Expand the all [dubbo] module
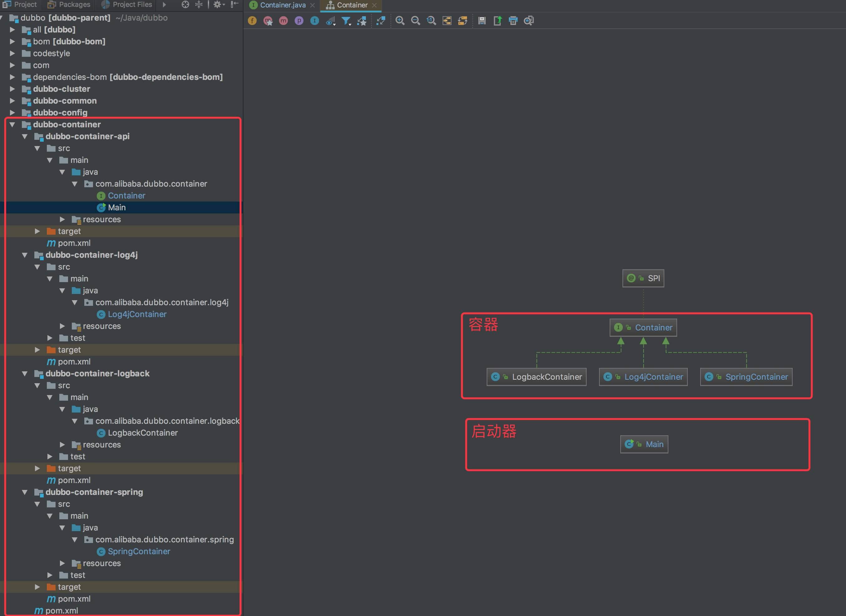The width and height of the screenshot is (846, 616). click(x=12, y=30)
